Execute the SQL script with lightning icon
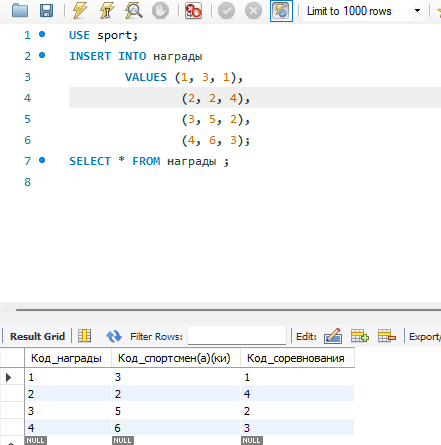This screenshot has height=445, width=441. 80,11
